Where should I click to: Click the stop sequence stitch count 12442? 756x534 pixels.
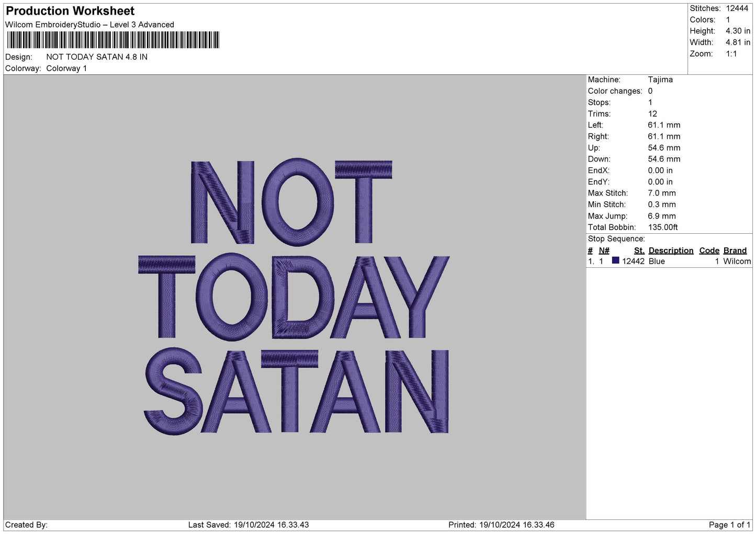coord(633,262)
